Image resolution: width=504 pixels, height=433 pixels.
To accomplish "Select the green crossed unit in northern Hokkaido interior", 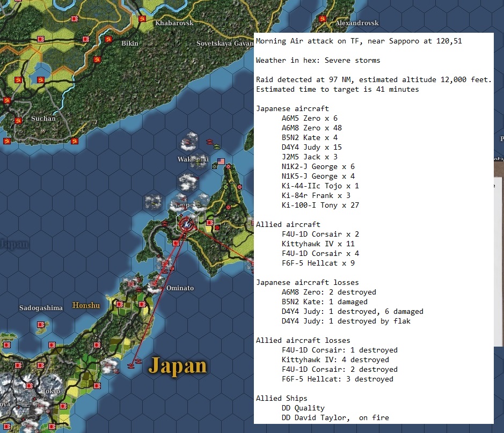I will click(225, 187).
